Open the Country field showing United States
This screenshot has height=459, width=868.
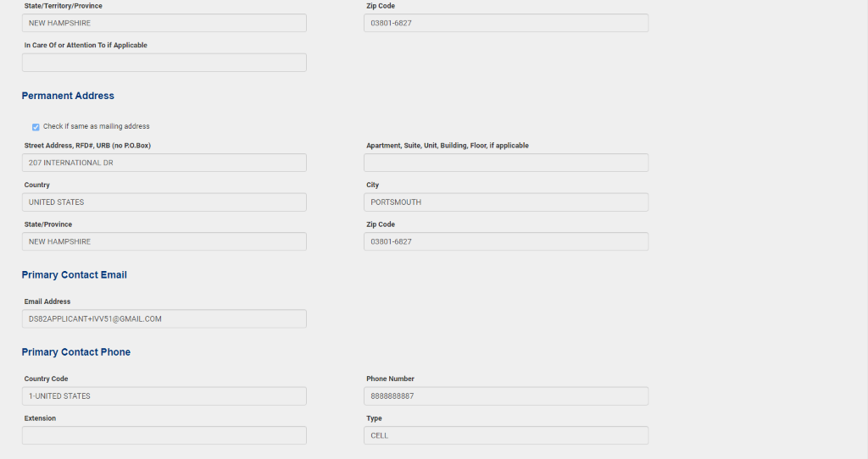coord(164,202)
